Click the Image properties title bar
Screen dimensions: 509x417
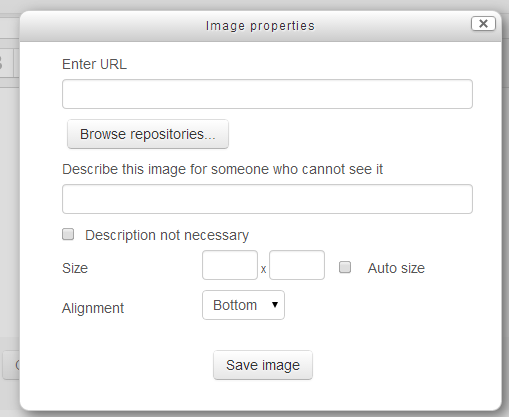(261, 26)
